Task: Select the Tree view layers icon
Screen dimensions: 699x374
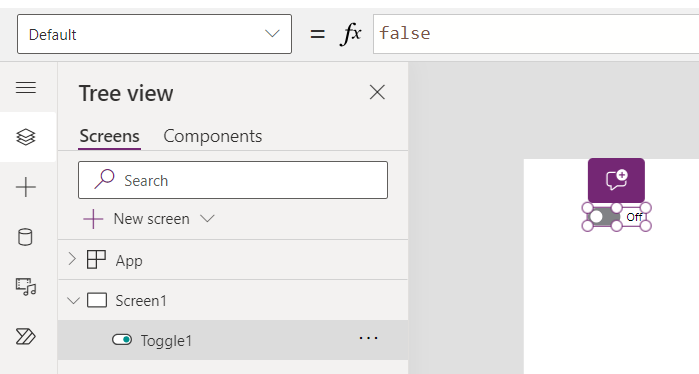Action: click(x=26, y=137)
